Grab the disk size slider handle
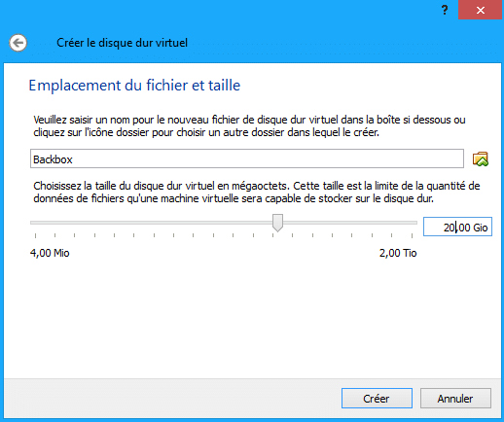 coord(277,223)
